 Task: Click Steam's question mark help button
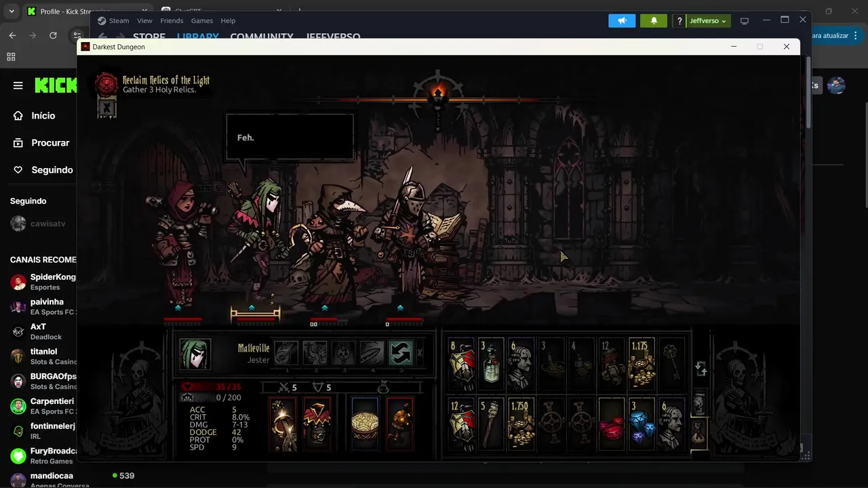tap(679, 21)
